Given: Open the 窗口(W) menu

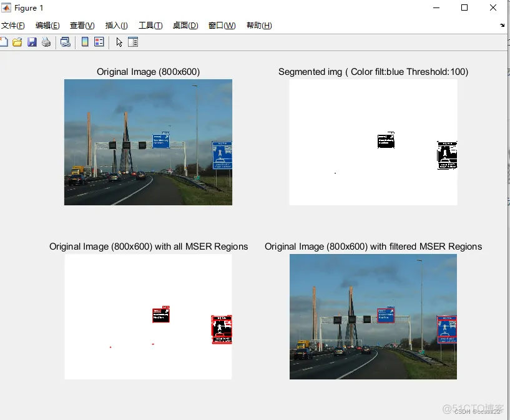Looking at the screenshot, I should (222, 26).
